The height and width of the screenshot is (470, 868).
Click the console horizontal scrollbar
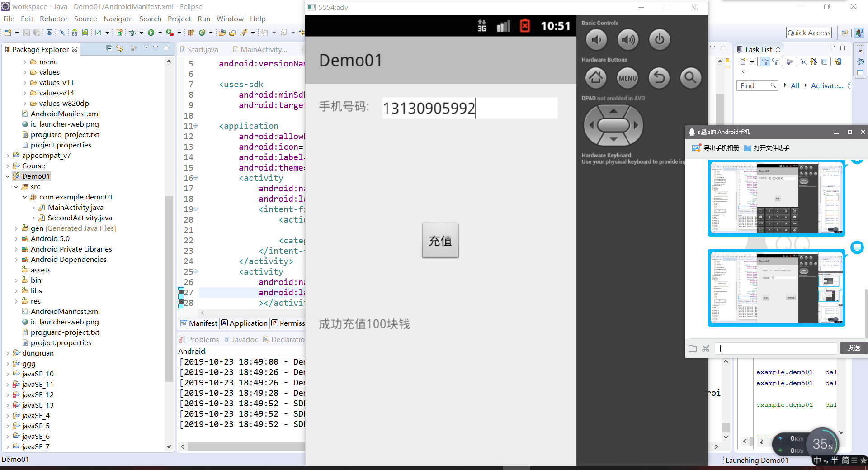pos(246,446)
